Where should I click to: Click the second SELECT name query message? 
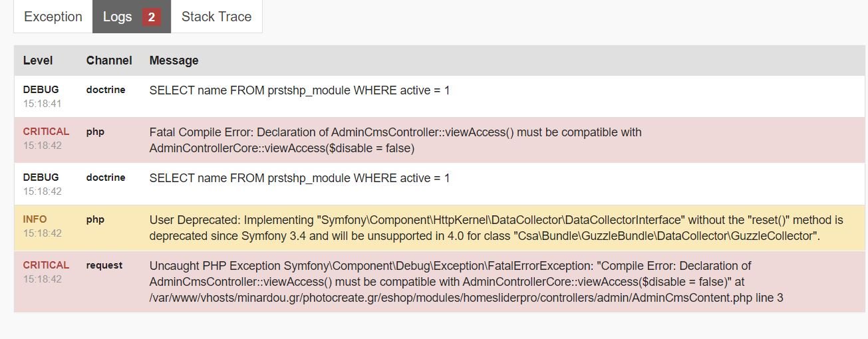pyautogui.click(x=299, y=178)
